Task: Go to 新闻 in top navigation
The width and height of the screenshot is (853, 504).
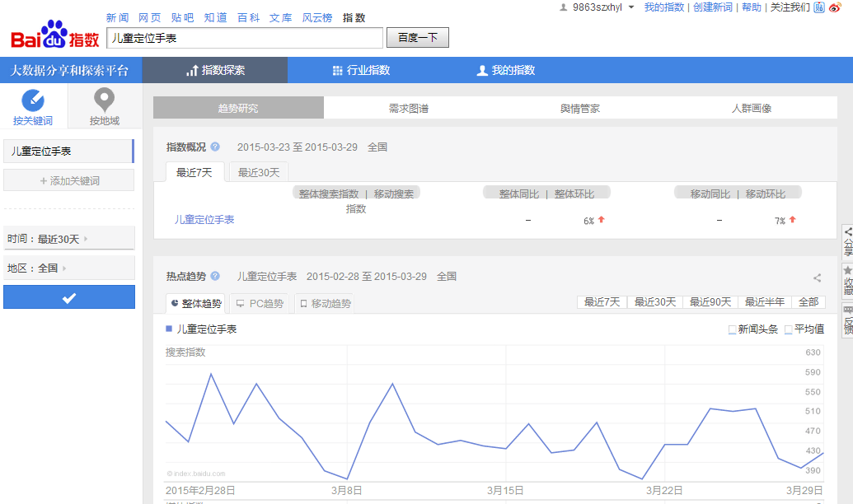Action: 118,18
